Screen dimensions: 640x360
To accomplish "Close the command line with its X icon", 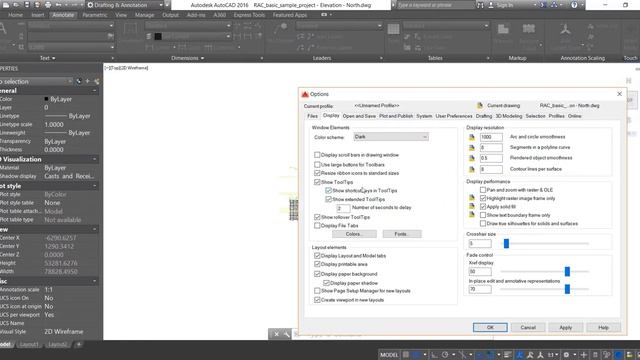I will 276,334.
